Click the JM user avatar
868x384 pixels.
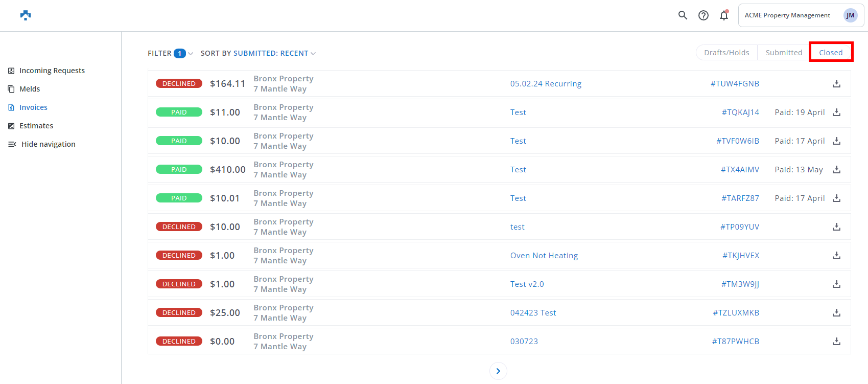(850, 15)
